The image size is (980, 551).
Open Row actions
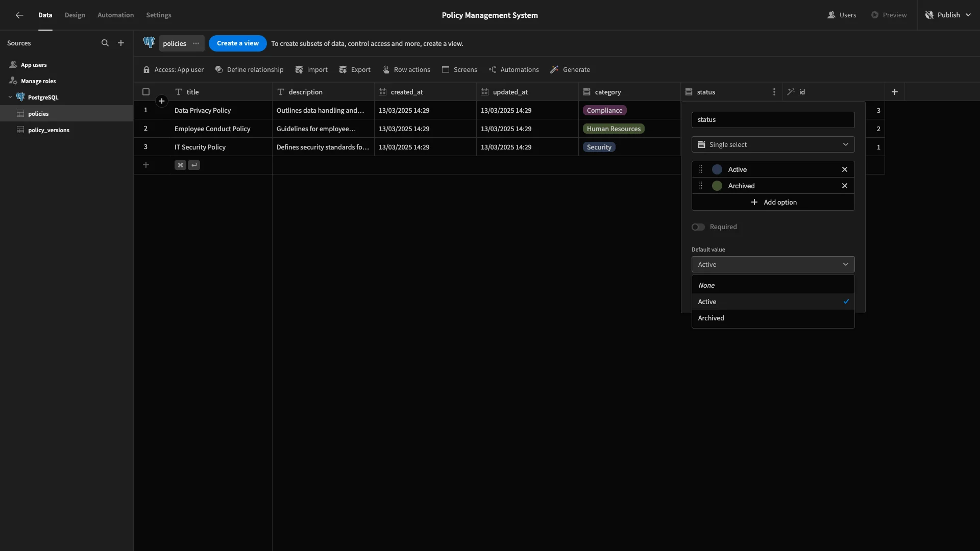(x=406, y=70)
